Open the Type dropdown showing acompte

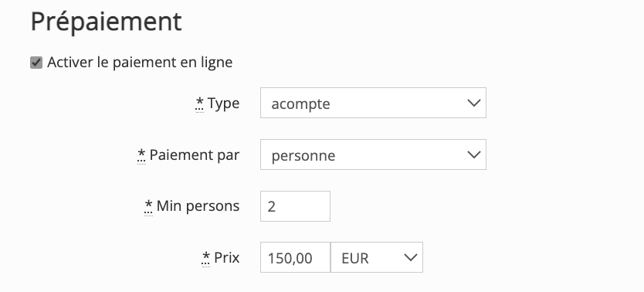point(373,103)
